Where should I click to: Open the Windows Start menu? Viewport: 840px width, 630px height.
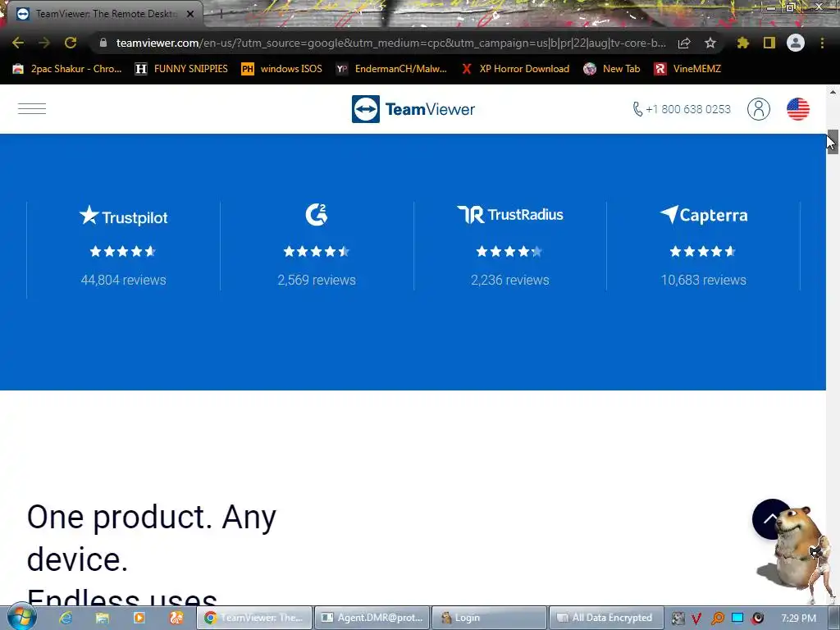coord(22,617)
